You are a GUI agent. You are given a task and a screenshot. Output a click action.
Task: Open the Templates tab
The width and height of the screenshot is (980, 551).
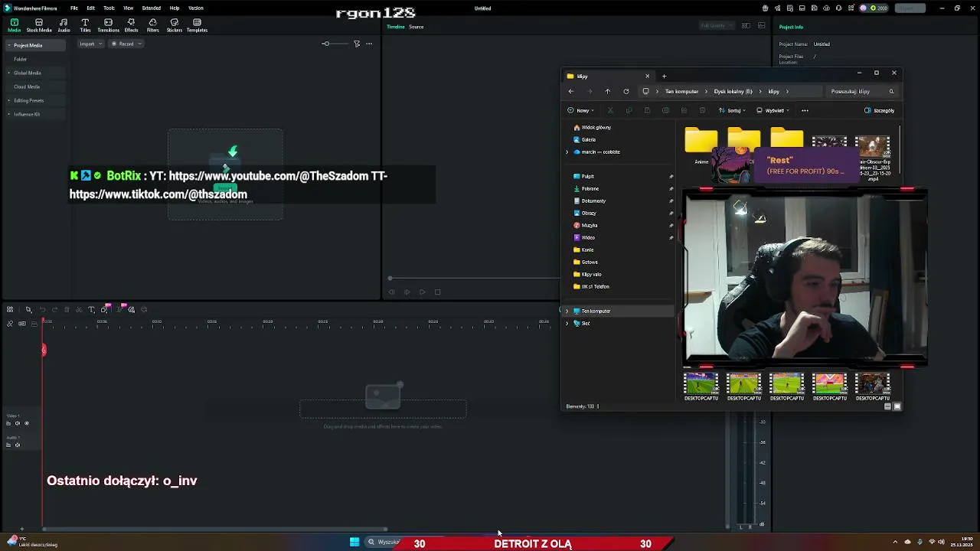(197, 25)
